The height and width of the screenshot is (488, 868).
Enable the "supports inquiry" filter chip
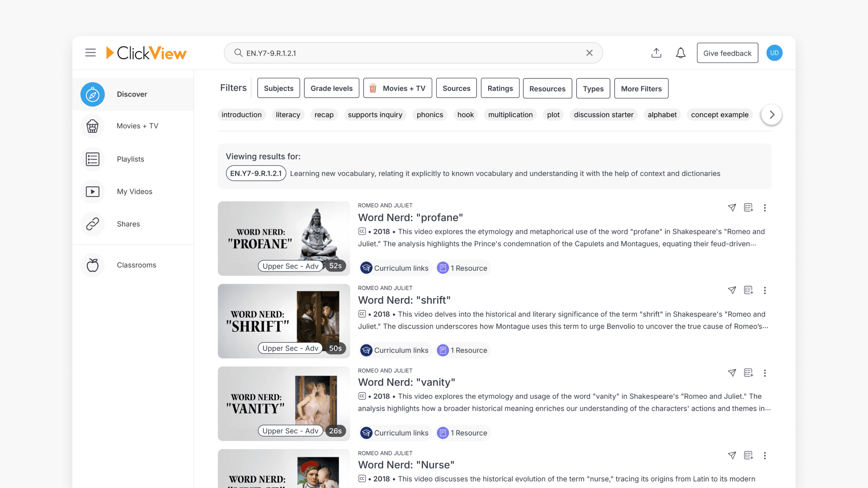click(375, 115)
